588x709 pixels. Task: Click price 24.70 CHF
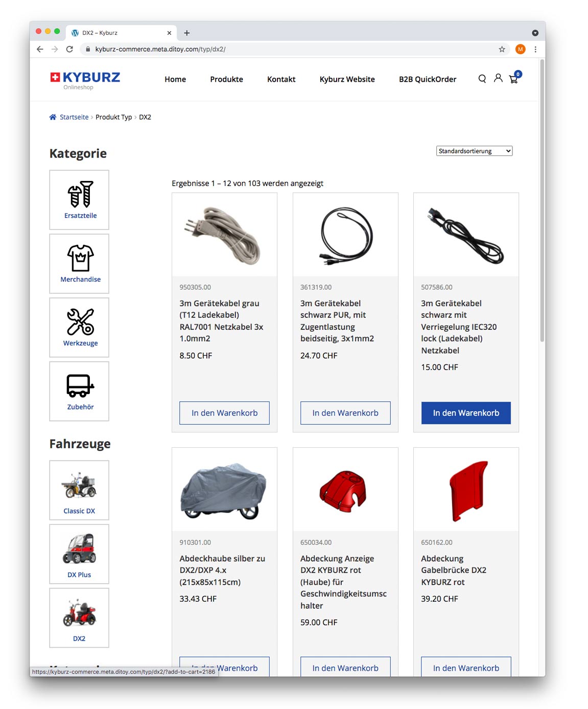(x=319, y=356)
